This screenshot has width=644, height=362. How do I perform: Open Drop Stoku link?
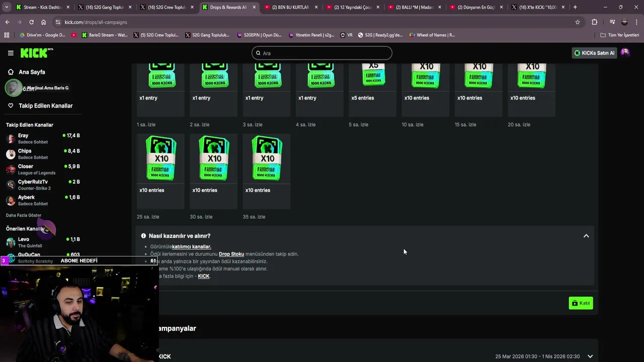coord(231,254)
